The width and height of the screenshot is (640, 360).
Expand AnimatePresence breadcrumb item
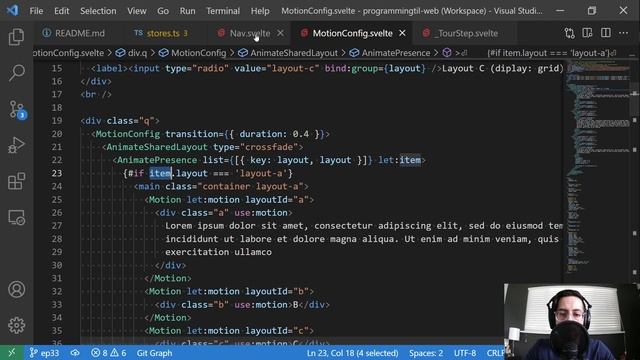coord(390,53)
